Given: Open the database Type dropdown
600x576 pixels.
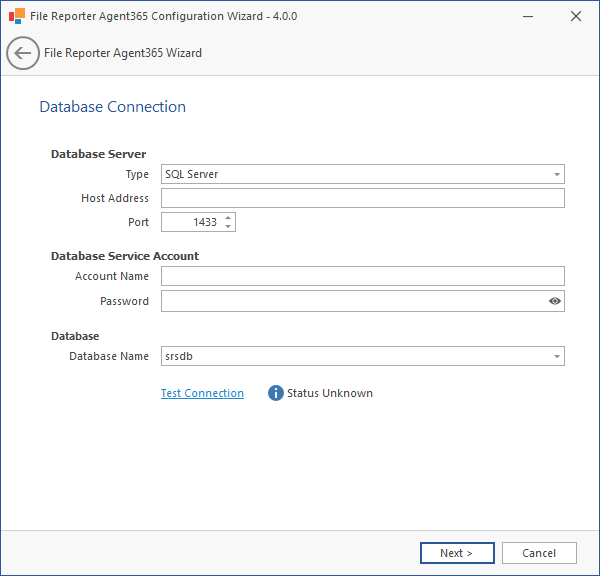Looking at the screenshot, I should [556, 175].
